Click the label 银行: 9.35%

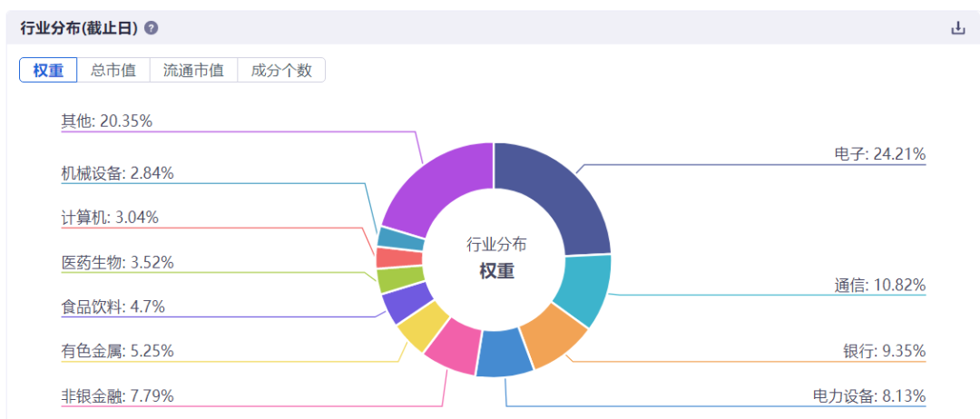tap(885, 352)
